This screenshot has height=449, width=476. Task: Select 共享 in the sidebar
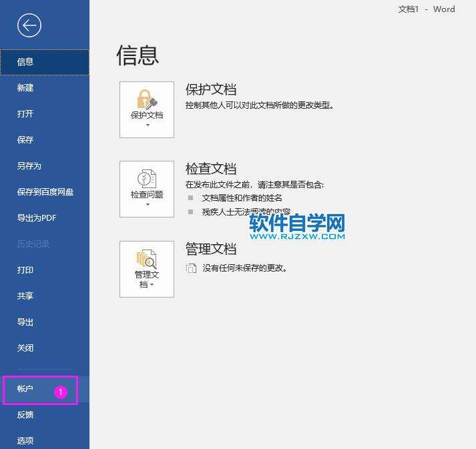click(44, 296)
